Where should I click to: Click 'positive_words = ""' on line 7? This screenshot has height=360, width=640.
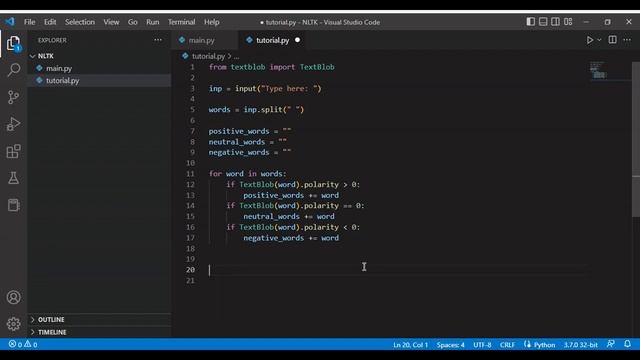(x=250, y=131)
